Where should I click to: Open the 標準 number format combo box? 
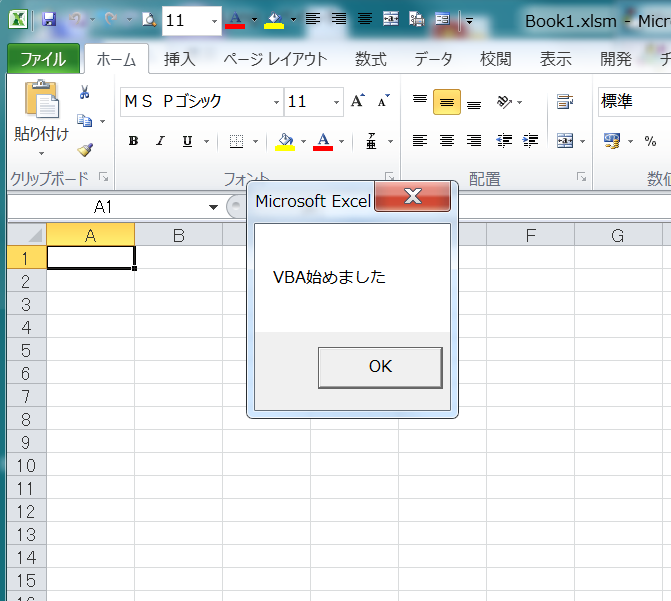click(635, 102)
